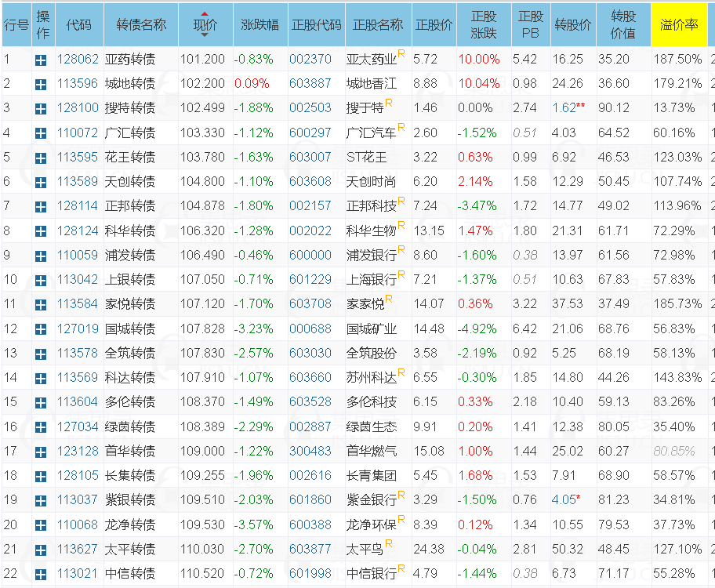Click the 4.05* conversion price of 紫银转债

[x=566, y=499]
